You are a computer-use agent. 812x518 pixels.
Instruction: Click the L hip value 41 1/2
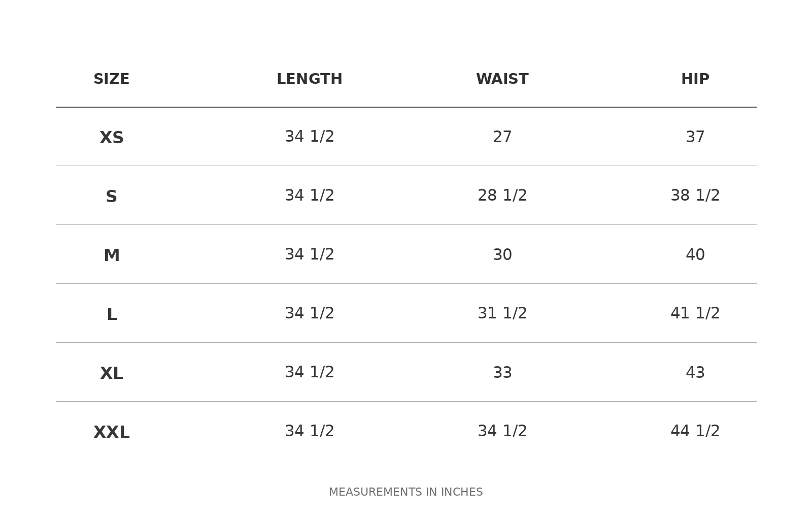tap(695, 313)
